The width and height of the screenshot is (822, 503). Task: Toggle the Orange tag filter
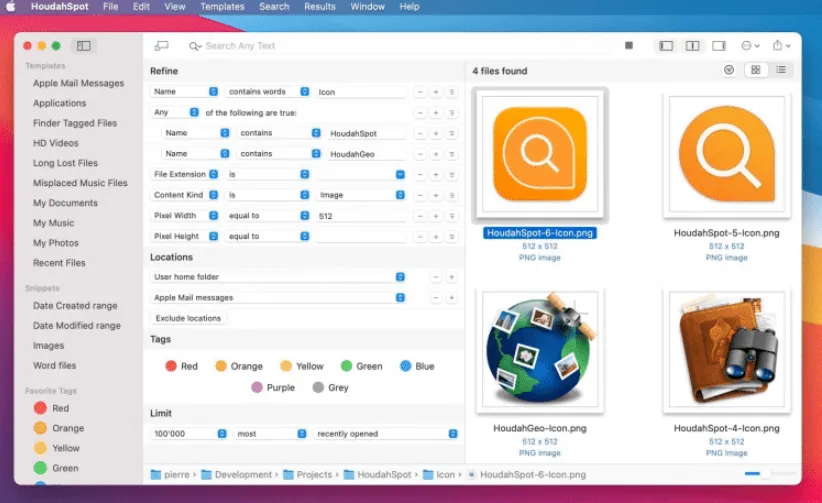pyautogui.click(x=239, y=366)
